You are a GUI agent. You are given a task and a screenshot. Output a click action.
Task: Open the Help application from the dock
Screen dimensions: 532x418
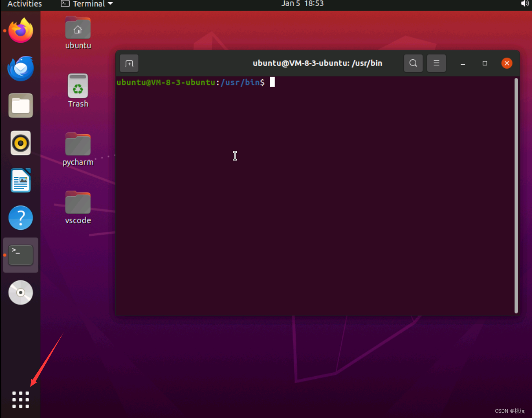pos(20,217)
